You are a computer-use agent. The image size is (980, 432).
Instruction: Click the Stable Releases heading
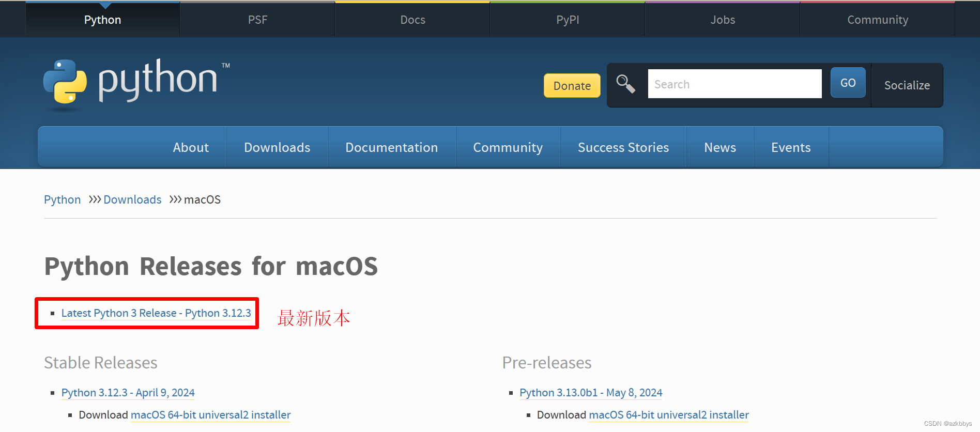coord(101,363)
